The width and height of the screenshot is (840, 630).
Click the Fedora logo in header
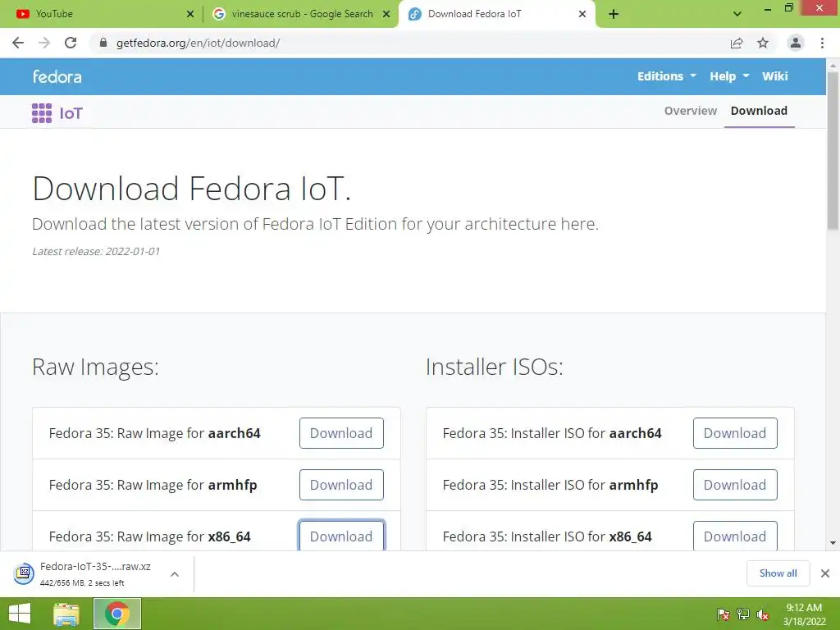pyautogui.click(x=57, y=76)
